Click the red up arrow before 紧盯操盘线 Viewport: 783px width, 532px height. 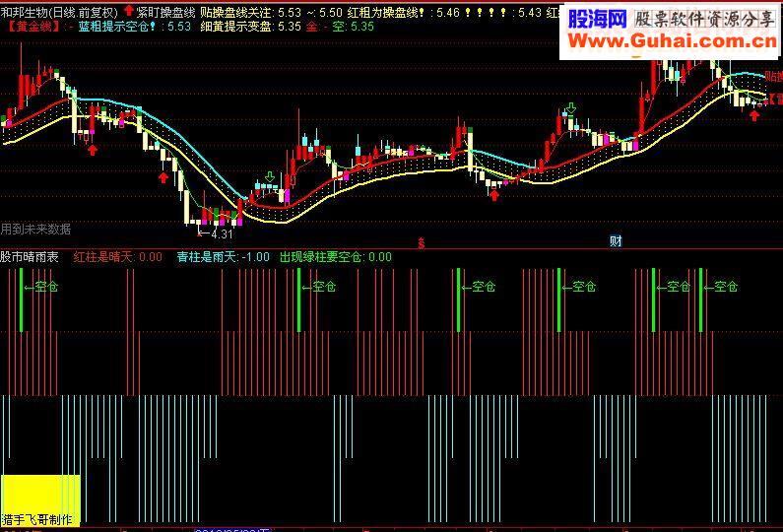click(x=129, y=11)
